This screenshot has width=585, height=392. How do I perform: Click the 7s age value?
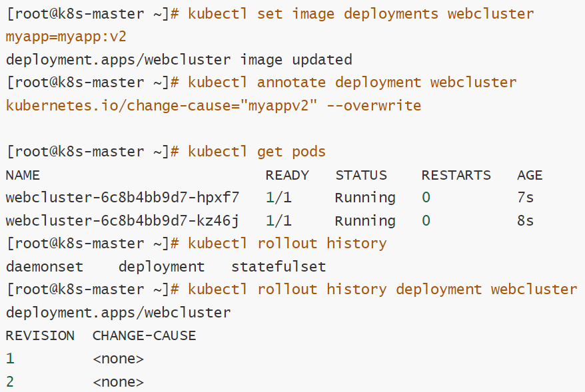tap(525, 198)
